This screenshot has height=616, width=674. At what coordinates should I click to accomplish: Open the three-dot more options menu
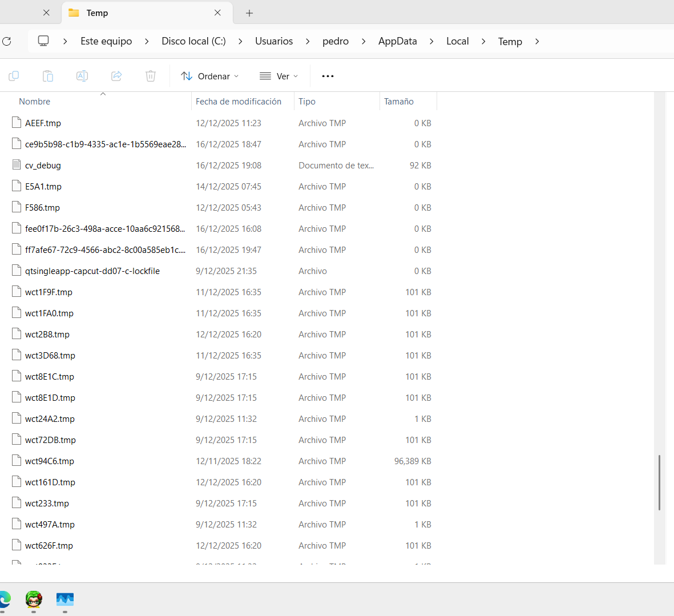point(328,76)
